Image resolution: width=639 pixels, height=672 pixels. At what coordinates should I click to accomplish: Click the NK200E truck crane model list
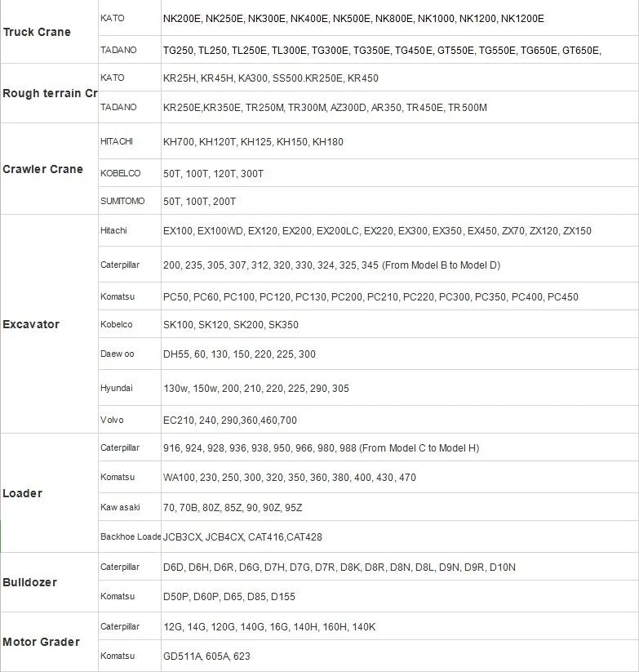[x=353, y=18]
